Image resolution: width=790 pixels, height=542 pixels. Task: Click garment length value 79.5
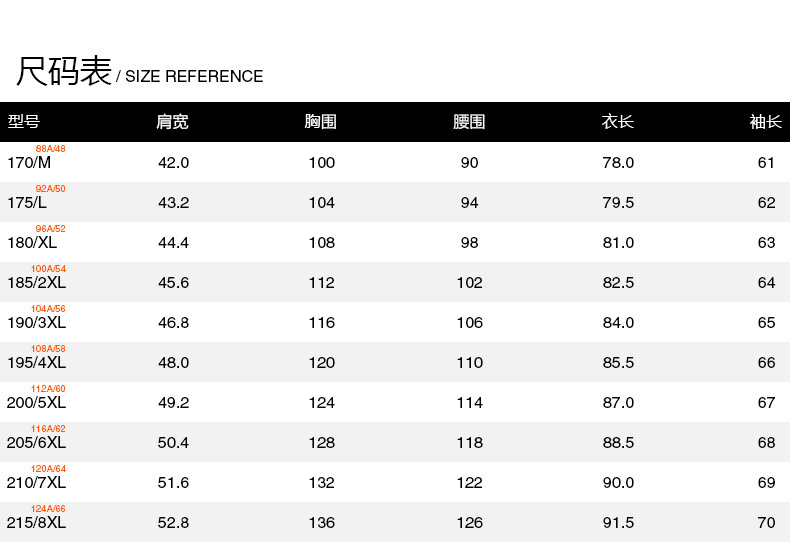pyautogui.click(x=617, y=203)
